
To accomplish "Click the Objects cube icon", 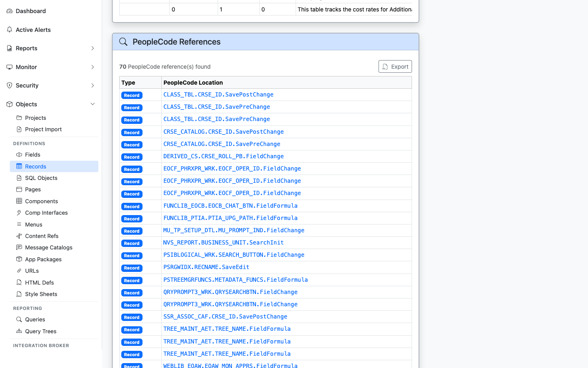I will tap(9, 104).
